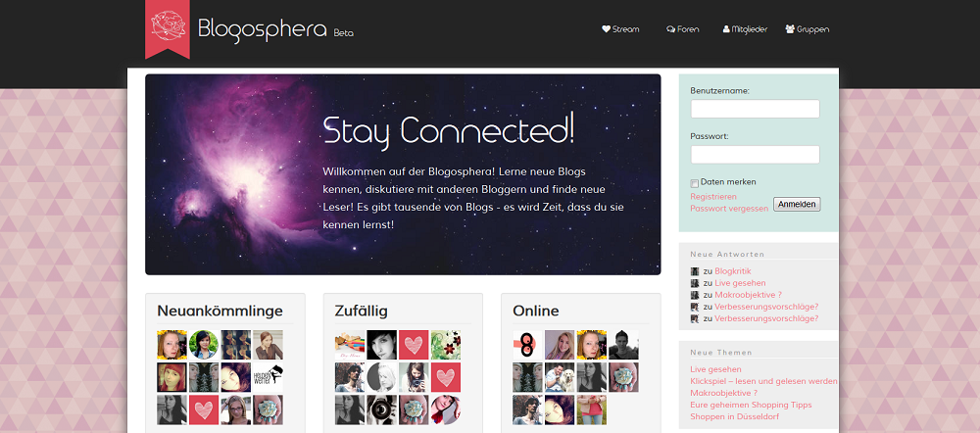Click the Anmelden button

[797, 205]
